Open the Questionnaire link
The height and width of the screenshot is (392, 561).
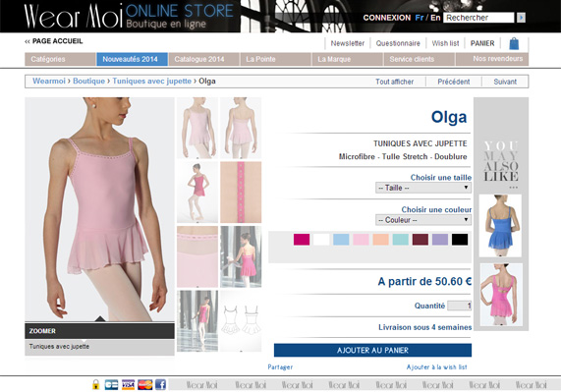click(x=398, y=43)
